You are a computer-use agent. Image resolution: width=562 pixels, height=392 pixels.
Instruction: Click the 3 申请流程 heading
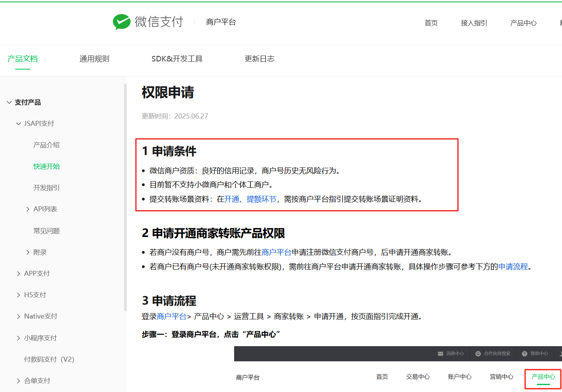point(169,301)
